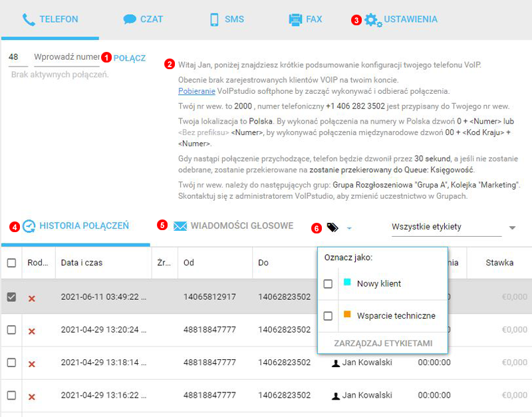532x417 pixels.
Task: Click the voicemail envelope icon
Action: click(x=180, y=226)
